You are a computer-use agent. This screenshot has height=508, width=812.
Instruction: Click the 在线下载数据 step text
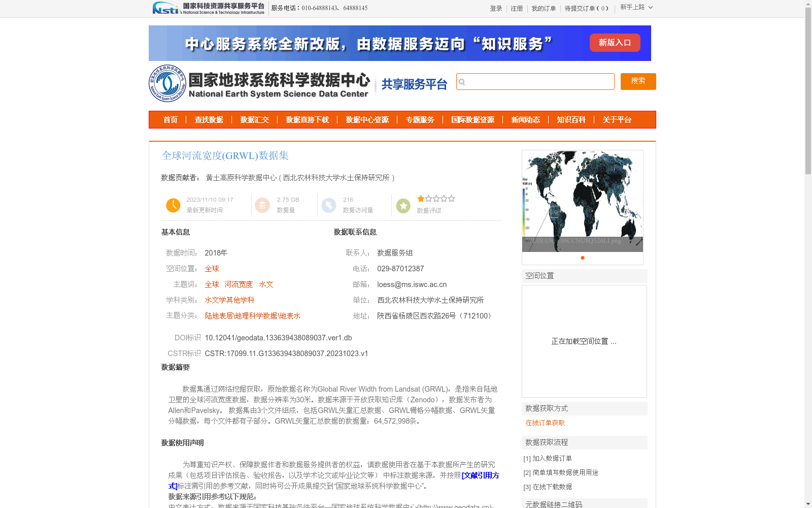(552, 487)
